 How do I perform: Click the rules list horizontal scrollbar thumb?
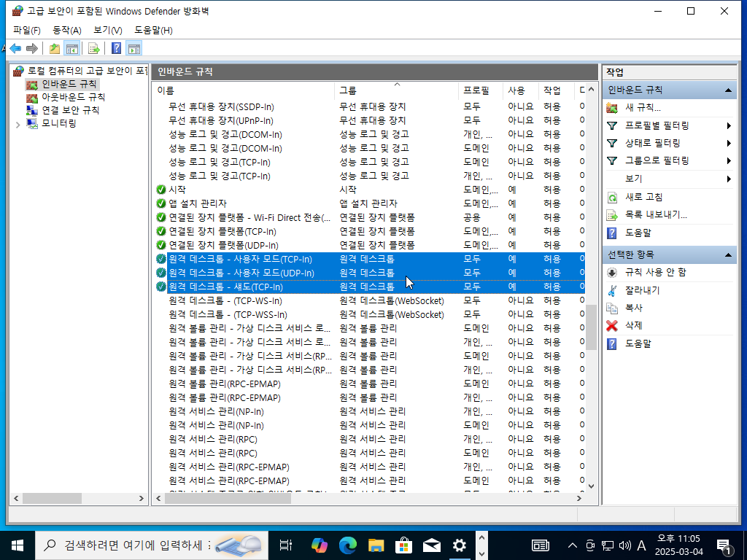point(228,499)
